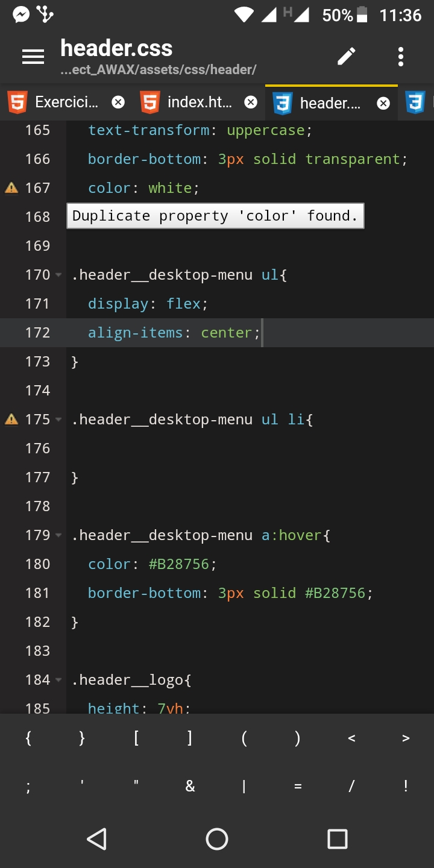Insert the forward slash key
434x868 pixels.
(352, 786)
